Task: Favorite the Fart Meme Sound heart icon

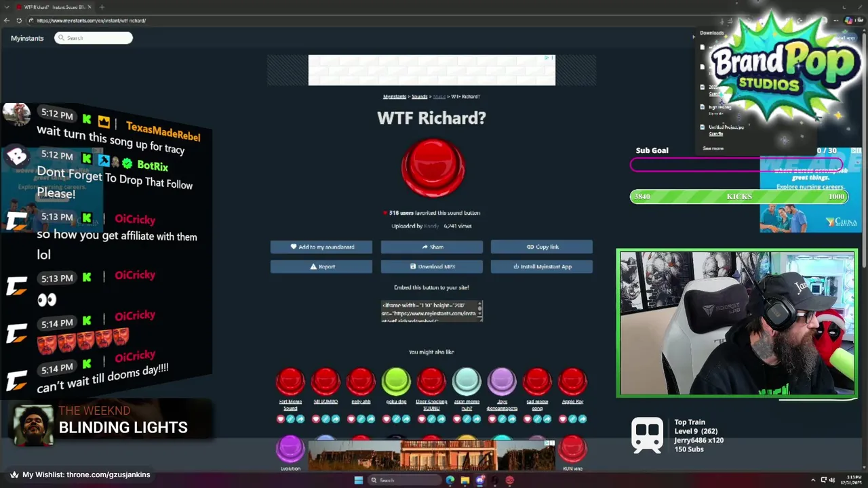Action: tap(281, 419)
